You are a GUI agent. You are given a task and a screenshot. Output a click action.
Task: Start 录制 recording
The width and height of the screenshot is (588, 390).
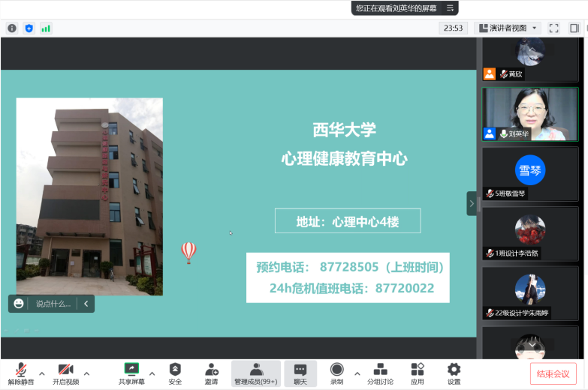(336, 373)
